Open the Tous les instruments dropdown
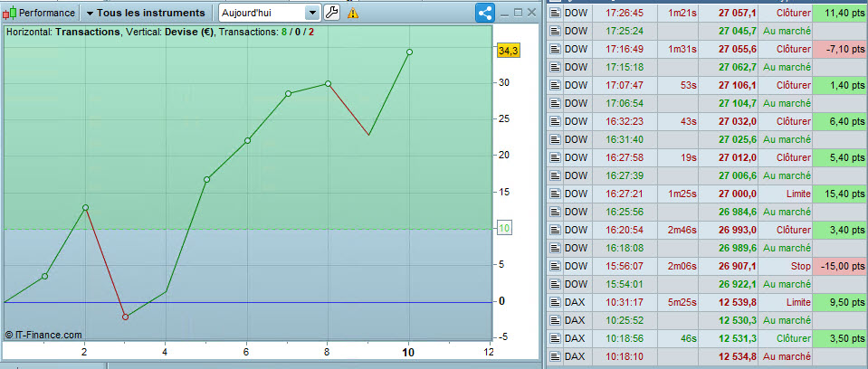 [x=146, y=13]
